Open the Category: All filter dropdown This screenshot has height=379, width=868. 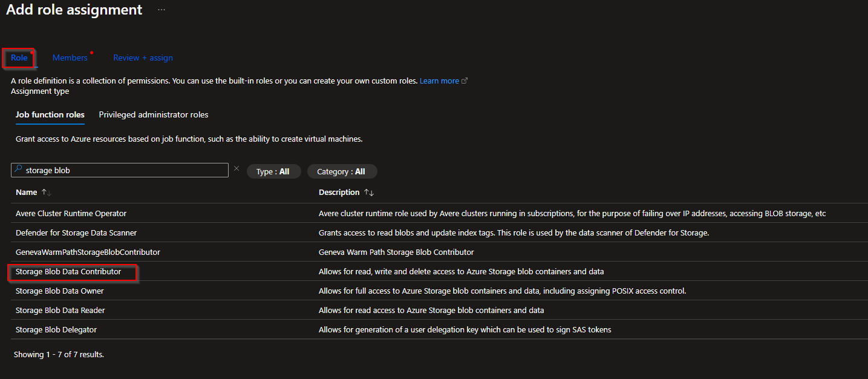tap(342, 171)
